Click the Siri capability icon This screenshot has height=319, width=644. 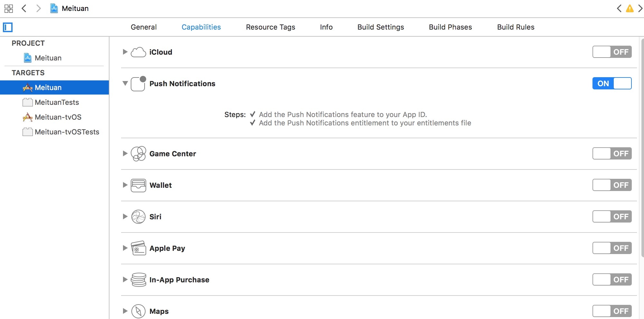(138, 217)
